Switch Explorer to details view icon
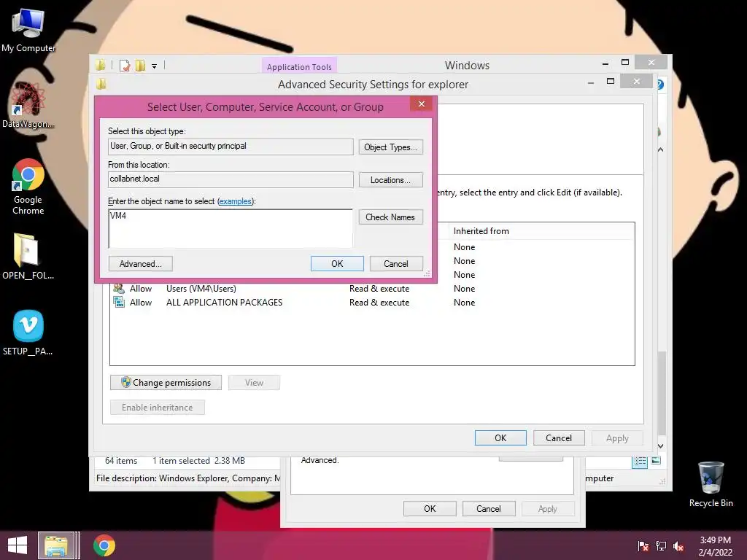This screenshot has height=560, width=747. [640, 461]
